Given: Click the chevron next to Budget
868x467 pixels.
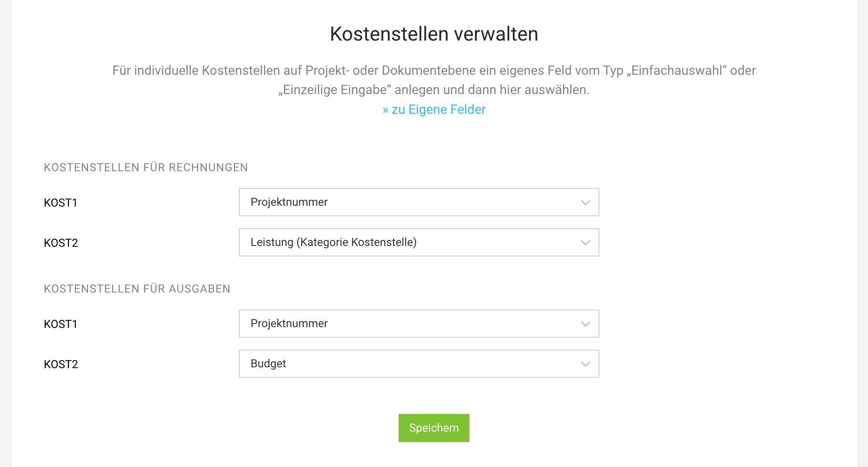Looking at the screenshot, I should (585, 364).
